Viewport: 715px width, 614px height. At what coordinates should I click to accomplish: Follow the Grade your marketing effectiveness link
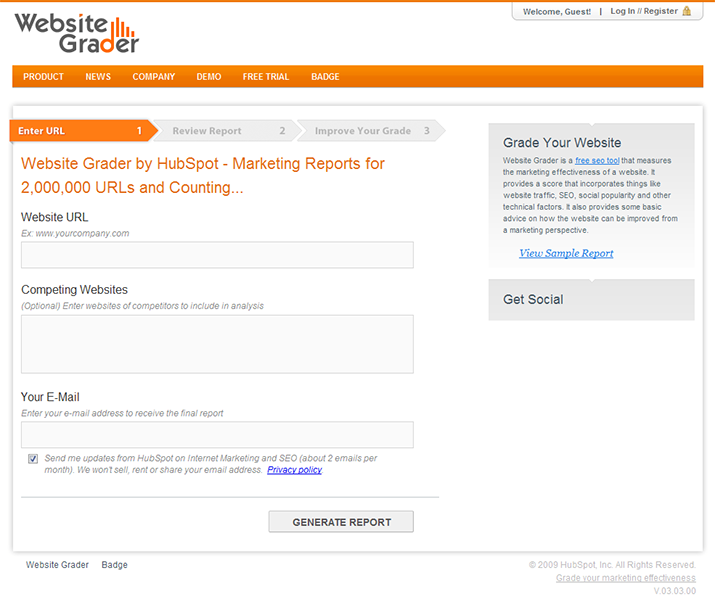[x=626, y=578]
